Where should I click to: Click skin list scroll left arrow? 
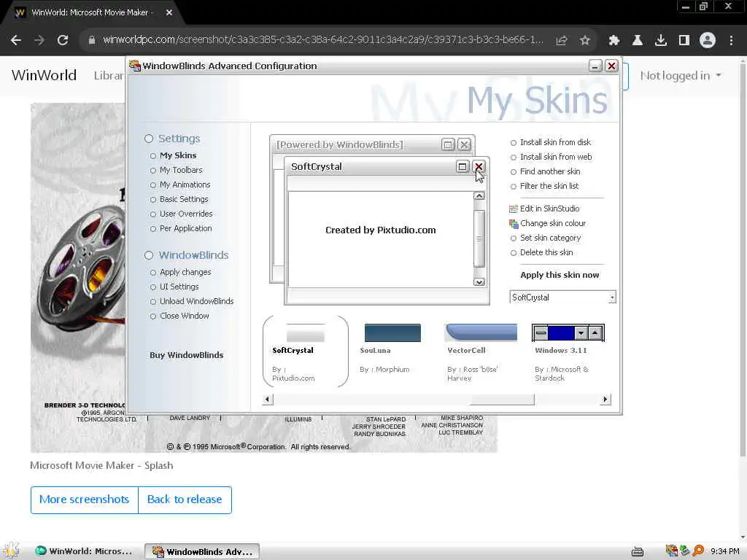click(x=267, y=399)
